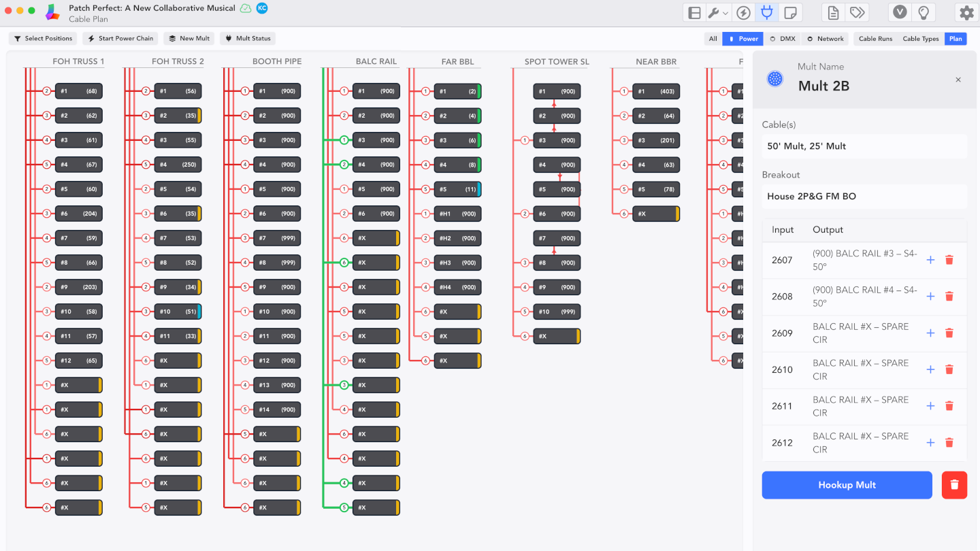
Task: Open the Mult Status menu
Action: tap(248, 39)
